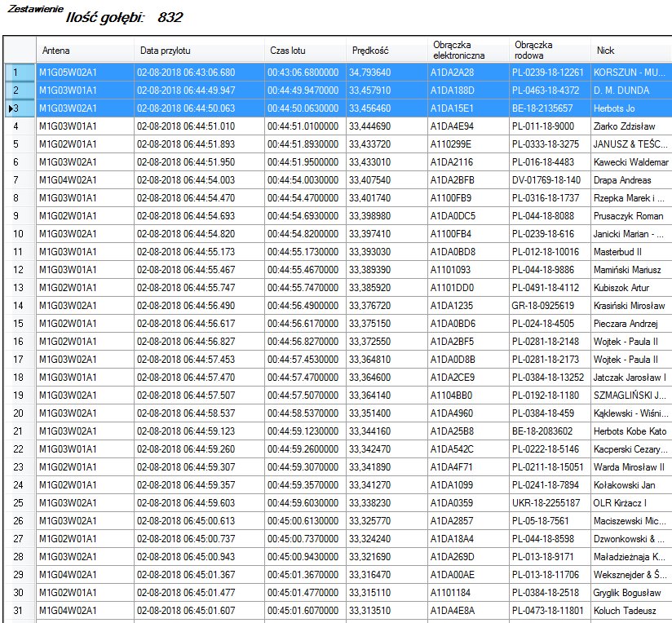This screenshot has width=672, height=623.
Task: Click speed cell 33,313510
Action: coord(387,611)
